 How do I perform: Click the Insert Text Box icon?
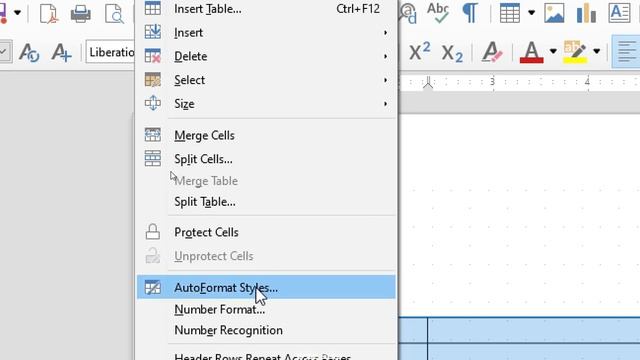pyautogui.click(x=619, y=12)
